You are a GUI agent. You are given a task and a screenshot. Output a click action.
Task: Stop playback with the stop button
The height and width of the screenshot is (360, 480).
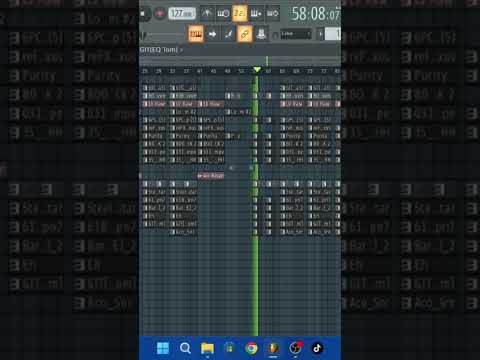[x=143, y=14]
